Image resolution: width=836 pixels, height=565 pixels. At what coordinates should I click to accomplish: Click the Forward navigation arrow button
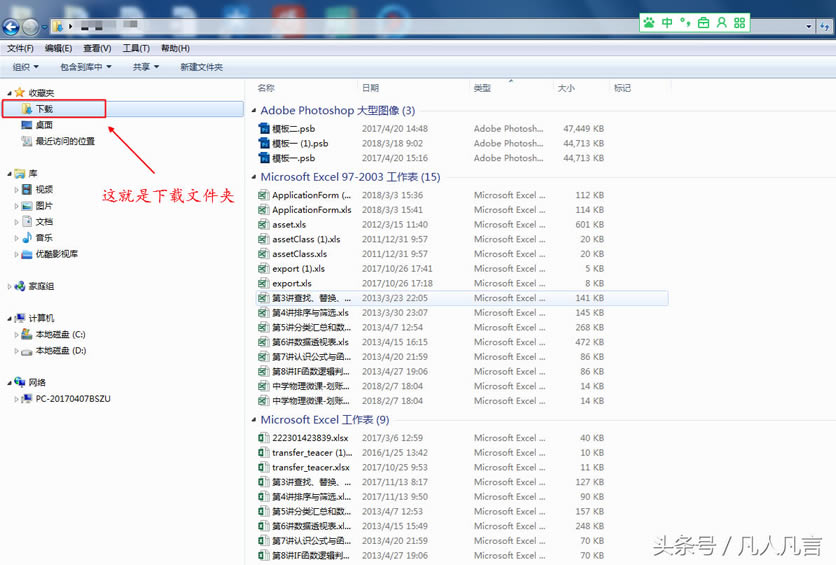click(x=32, y=26)
